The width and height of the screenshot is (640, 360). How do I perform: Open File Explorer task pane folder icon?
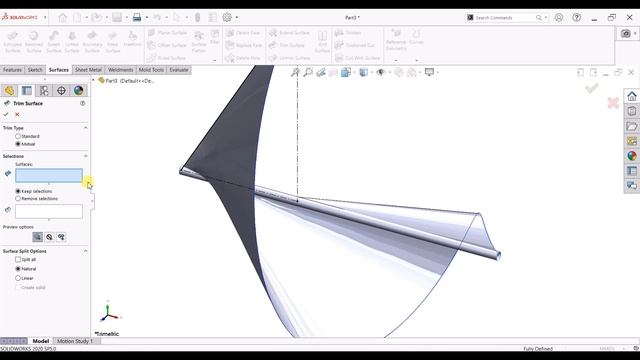pyautogui.click(x=632, y=126)
